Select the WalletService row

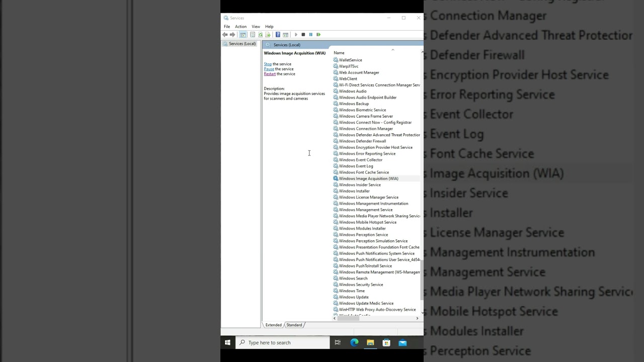[350, 60]
